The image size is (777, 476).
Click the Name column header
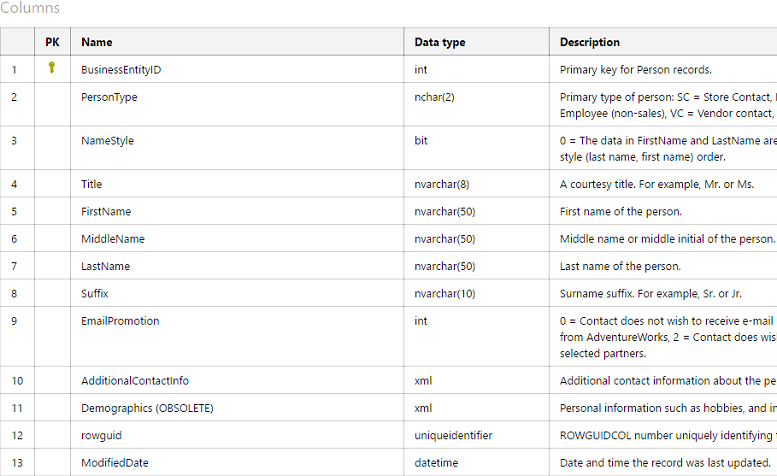click(x=97, y=42)
